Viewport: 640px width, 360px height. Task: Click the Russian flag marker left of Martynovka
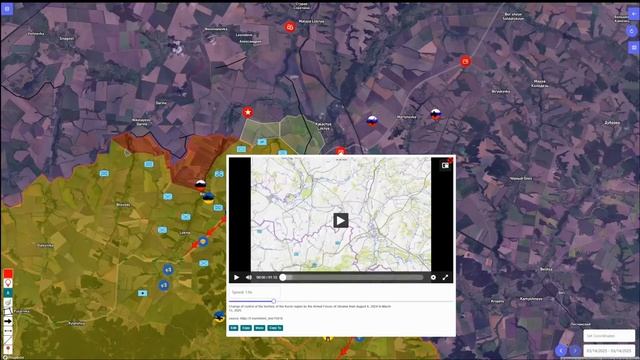click(x=372, y=120)
